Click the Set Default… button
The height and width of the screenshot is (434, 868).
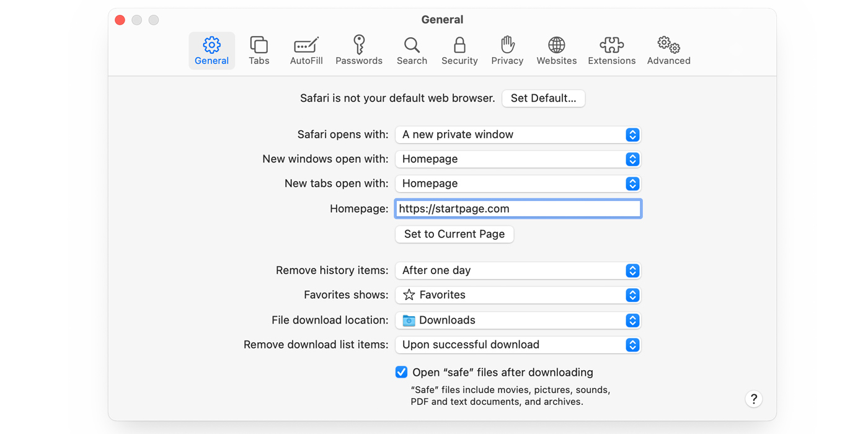tap(543, 99)
